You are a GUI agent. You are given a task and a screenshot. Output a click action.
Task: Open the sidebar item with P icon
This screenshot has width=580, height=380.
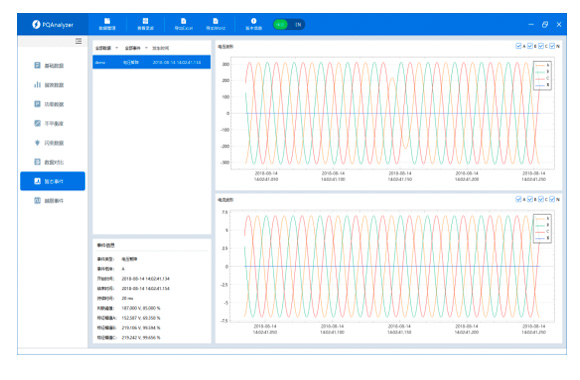coord(49,104)
